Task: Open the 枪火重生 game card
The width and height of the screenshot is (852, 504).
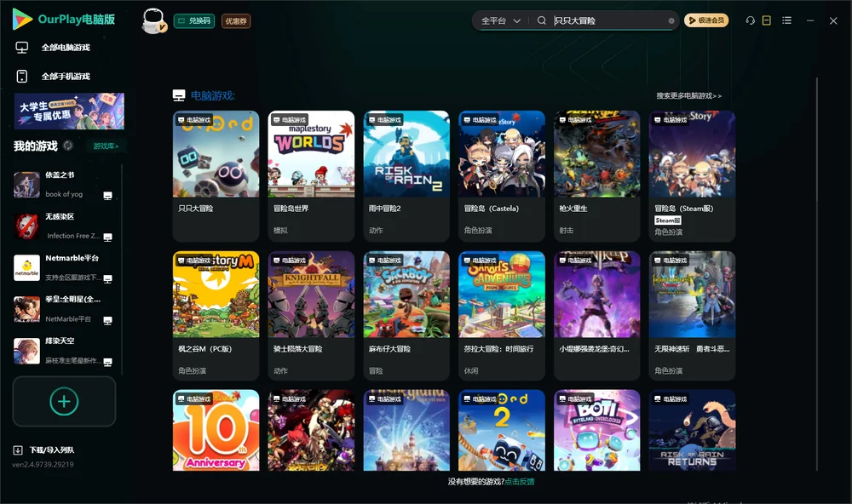Action: point(596,176)
